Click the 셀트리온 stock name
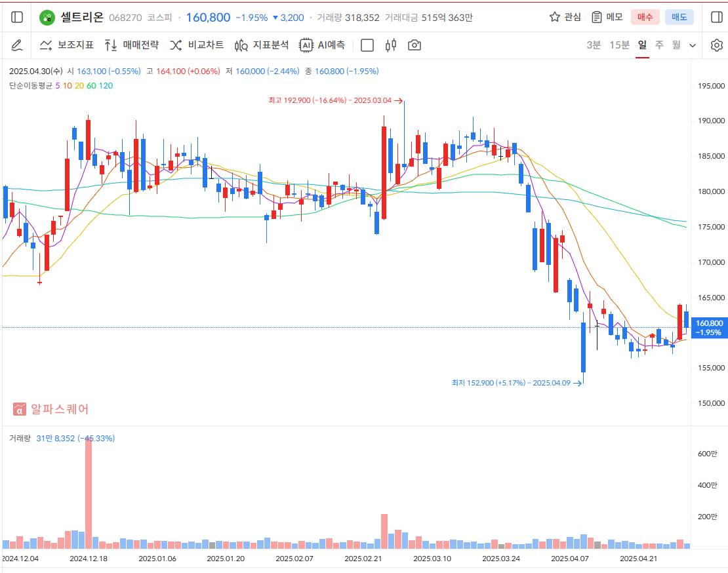This screenshot has width=728, height=573. coord(82,17)
